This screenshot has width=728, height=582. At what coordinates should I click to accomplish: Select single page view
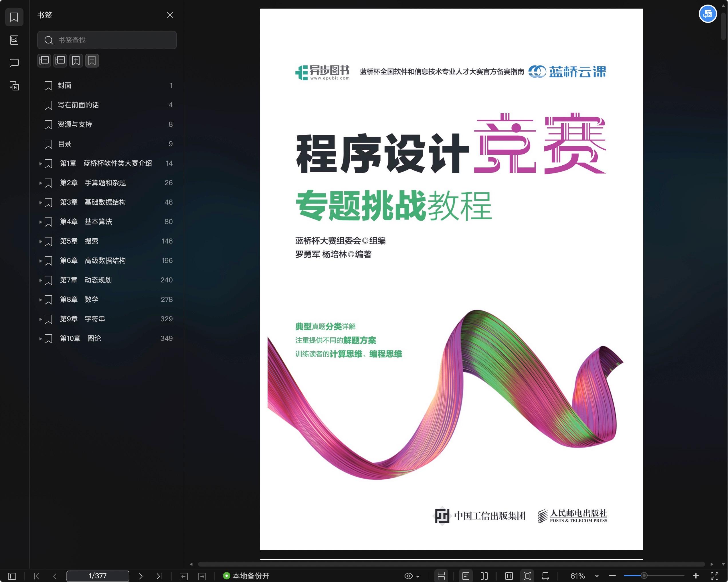(x=466, y=576)
